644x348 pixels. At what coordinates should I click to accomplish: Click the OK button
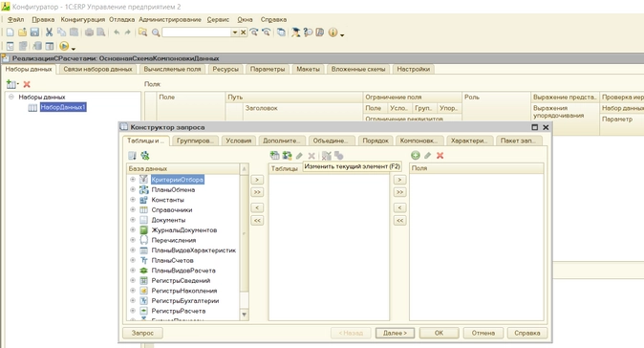(x=440, y=333)
